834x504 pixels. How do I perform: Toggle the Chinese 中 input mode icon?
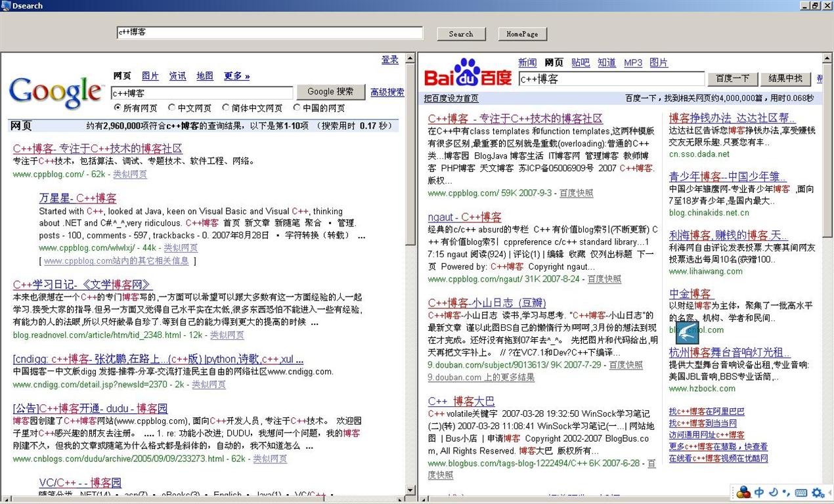(x=759, y=492)
